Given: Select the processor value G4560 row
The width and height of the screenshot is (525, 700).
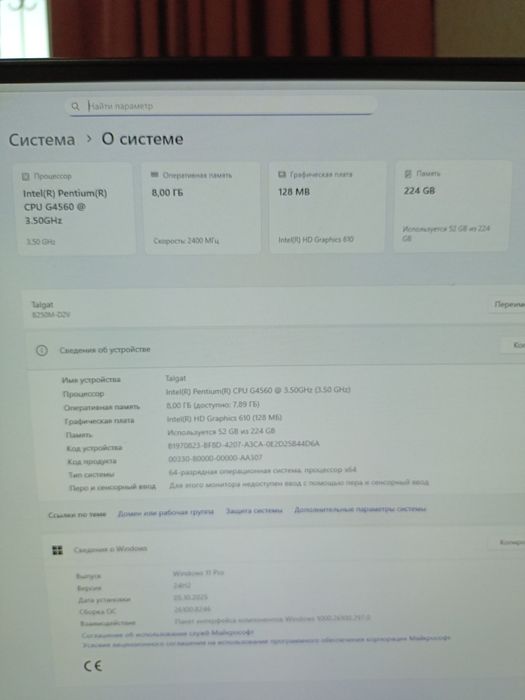Looking at the screenshot, I should [258, 390].
